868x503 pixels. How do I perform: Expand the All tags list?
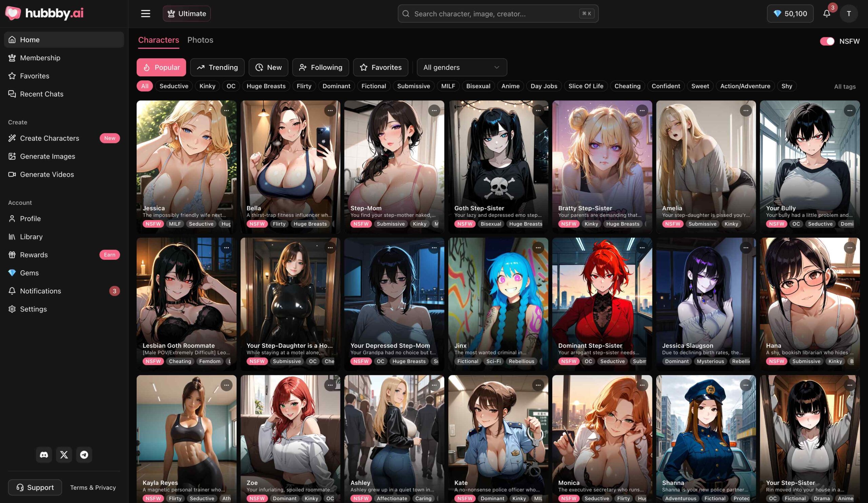pyautogui.click(x=845, y=86)
